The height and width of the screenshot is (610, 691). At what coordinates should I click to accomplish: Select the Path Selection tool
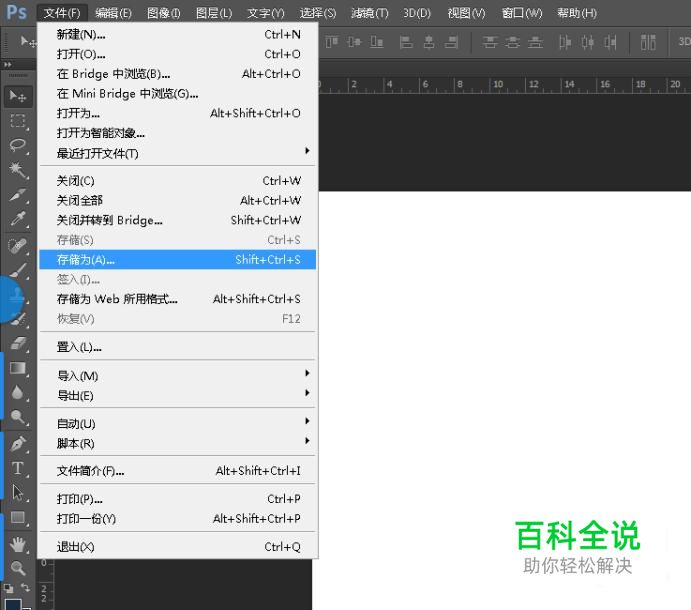pos(18,492)
